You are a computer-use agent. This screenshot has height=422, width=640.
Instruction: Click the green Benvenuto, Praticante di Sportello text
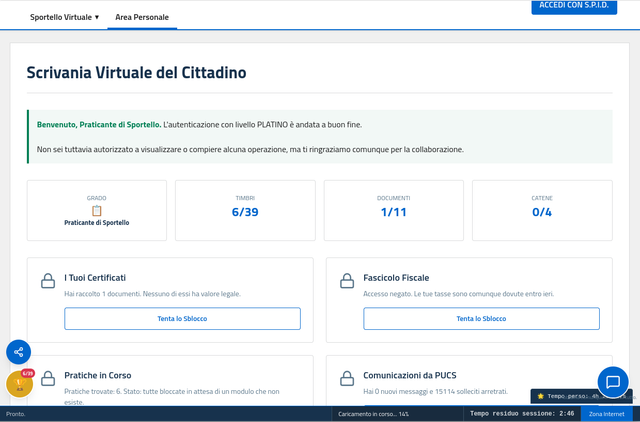coord(99,125)
